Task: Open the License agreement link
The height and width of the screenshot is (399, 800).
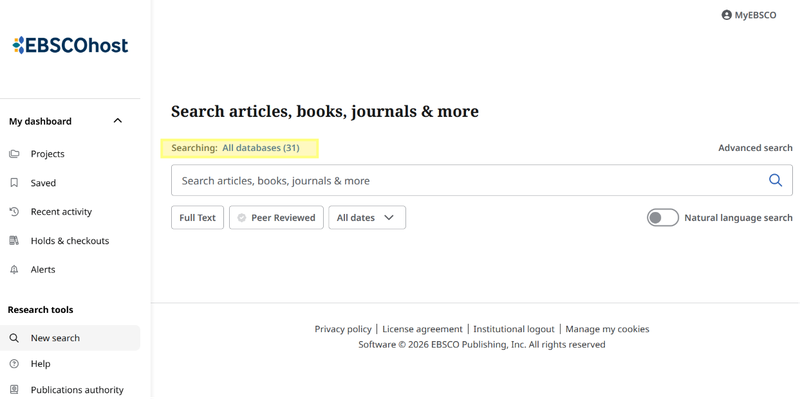Action: pos(422,329)
